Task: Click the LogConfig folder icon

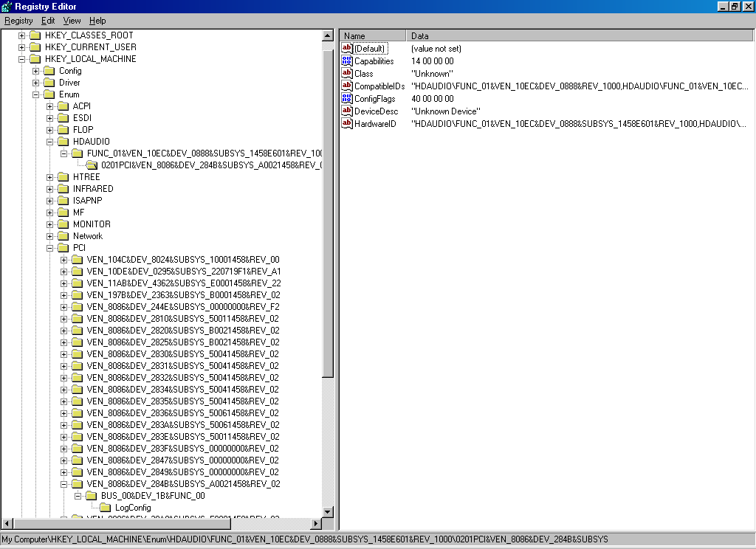Action: point(105,507)
